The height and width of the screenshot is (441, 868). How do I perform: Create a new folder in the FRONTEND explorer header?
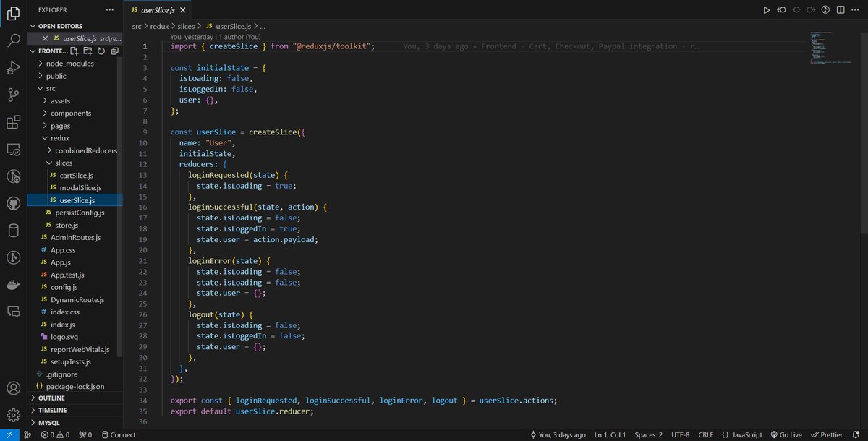[x=88, y=51]
